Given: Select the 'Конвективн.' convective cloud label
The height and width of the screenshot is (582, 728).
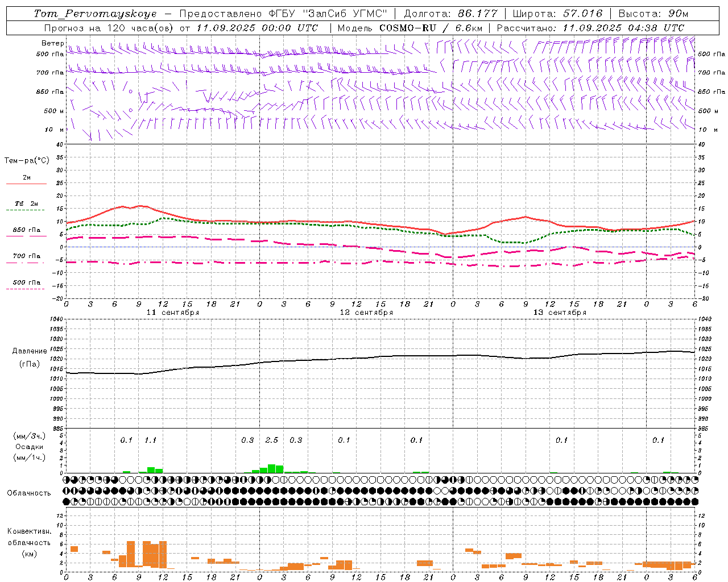Looking at the screenshot, I should [x=29, y=531].
